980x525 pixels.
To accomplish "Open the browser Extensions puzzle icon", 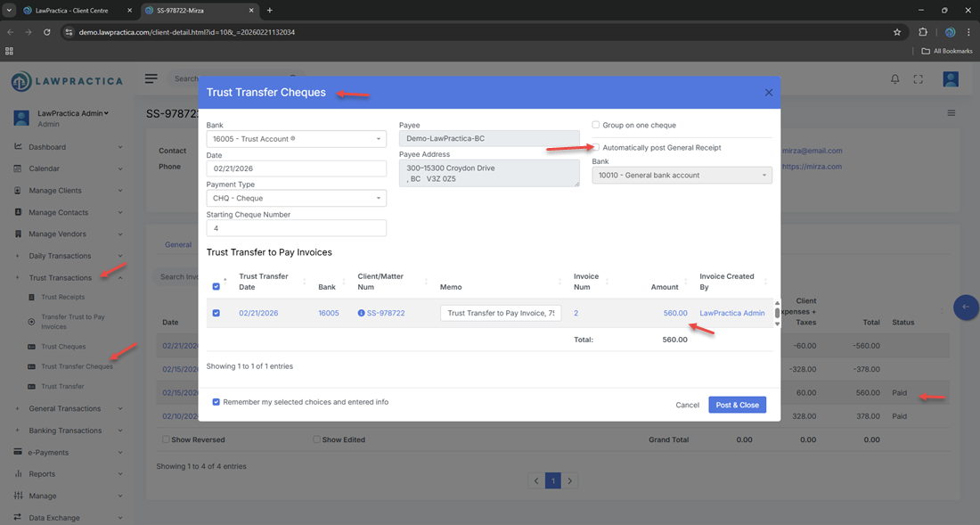I will tap(923, 32).
